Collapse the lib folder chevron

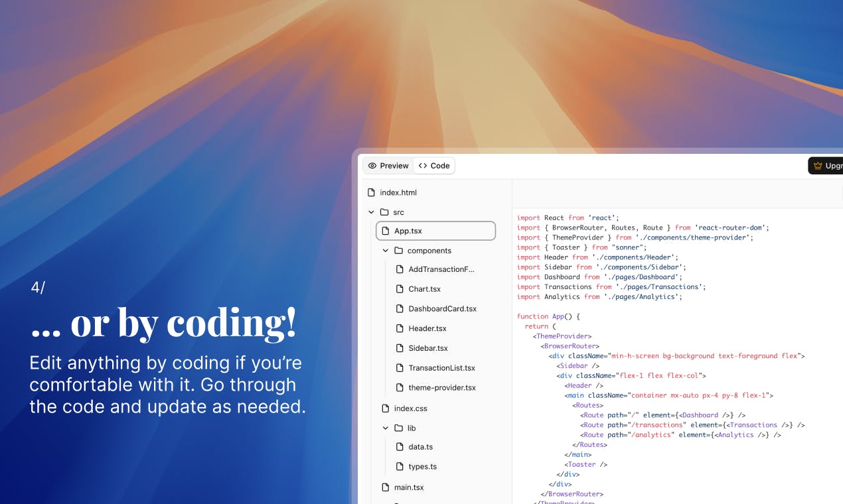pos(386,428)
